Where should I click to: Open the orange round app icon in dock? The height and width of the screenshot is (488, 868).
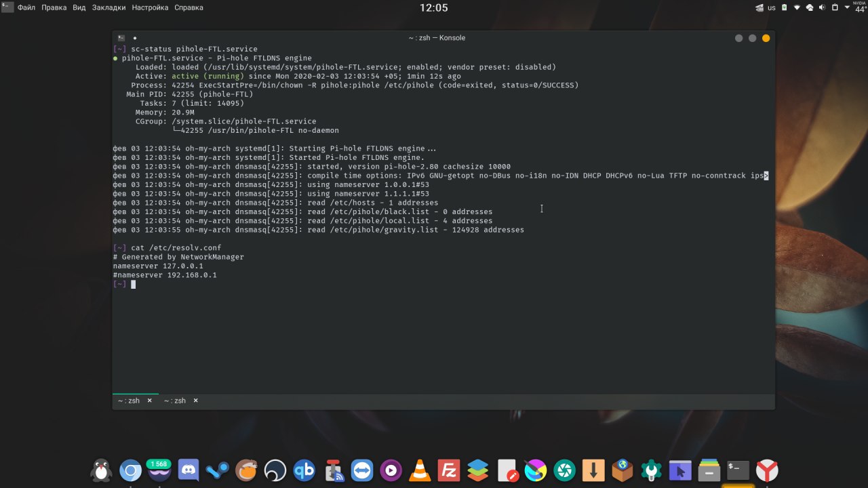pyautogui.click(x=245, y=470)
